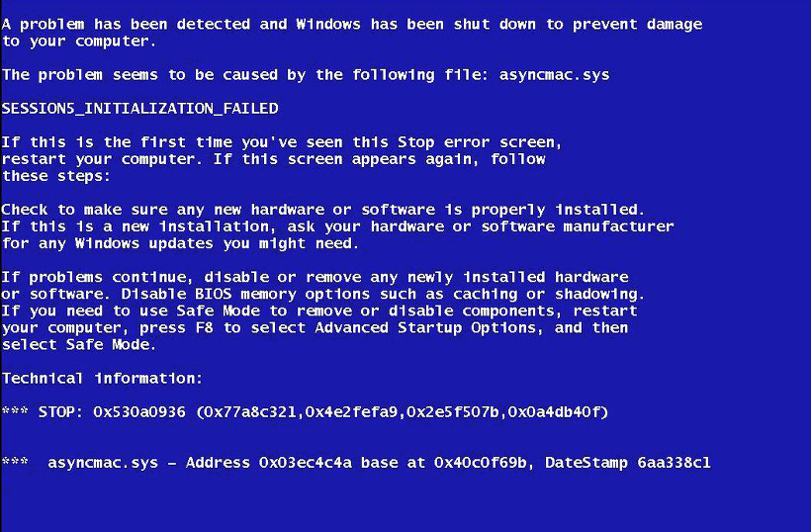Click the second parameter 0x4e2fefa9
811x532 pixels.
pyautogui.click(x=352, y=412)
